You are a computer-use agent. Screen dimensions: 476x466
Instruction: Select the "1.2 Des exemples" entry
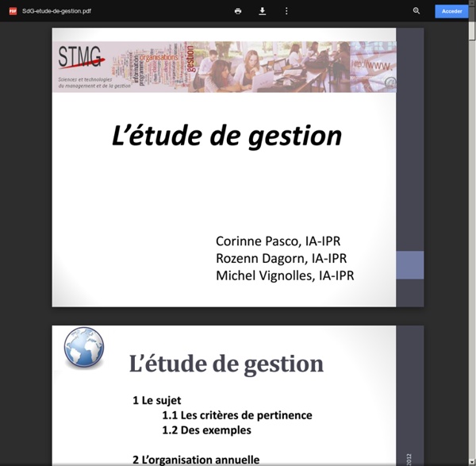click(206, 430)
